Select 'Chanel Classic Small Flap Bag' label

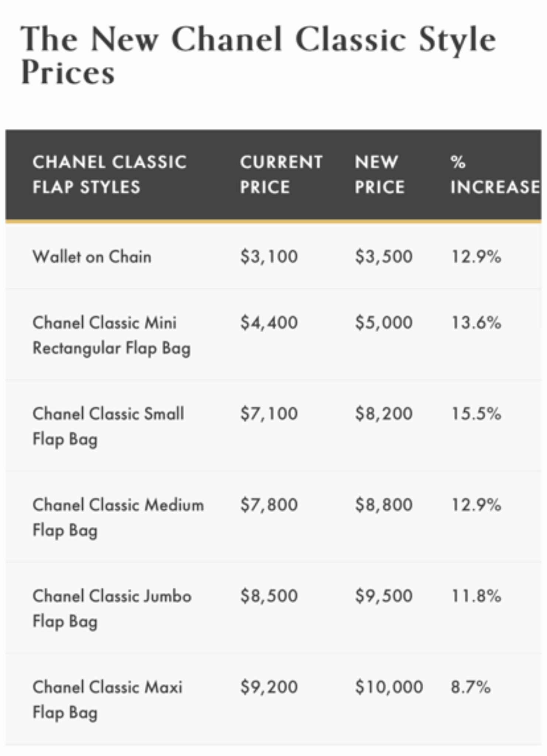tap(108, 427)
